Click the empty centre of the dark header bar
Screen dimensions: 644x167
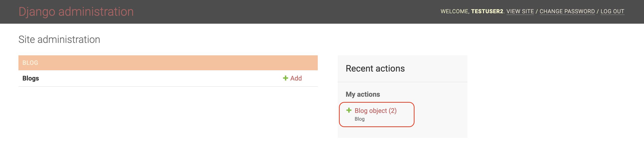pyautogui.click(x=288, y=12)
